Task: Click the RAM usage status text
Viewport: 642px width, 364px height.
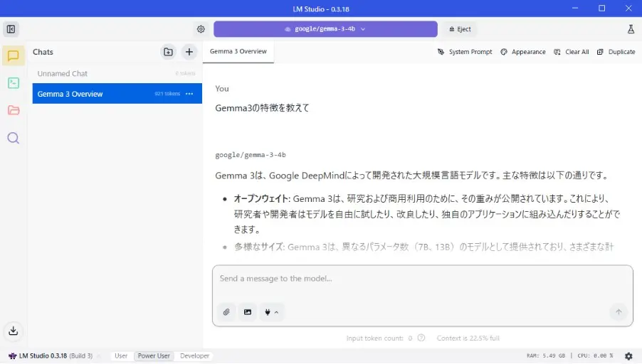Action: pyautogui.click(x=546, y=355)
